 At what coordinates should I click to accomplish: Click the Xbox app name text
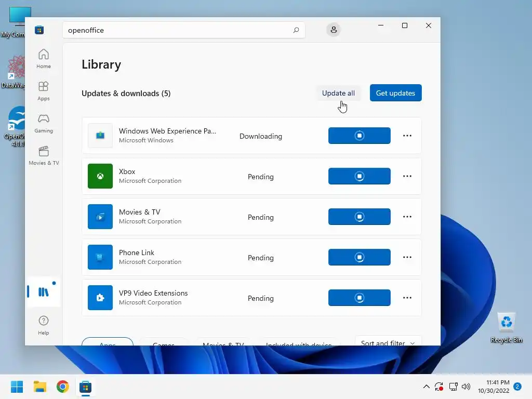point(127,171)
